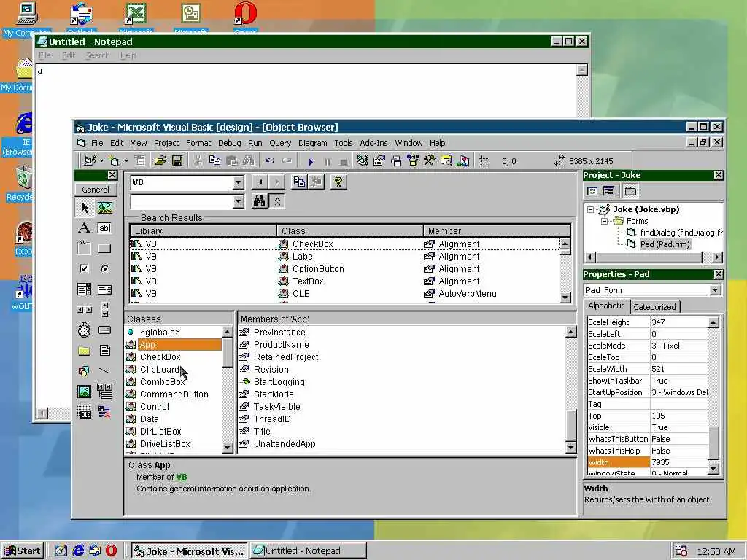The height and width of the screenshot is (560, 747).
Task: Open the Pad Form object dropdown
Action: pos(715,290)
